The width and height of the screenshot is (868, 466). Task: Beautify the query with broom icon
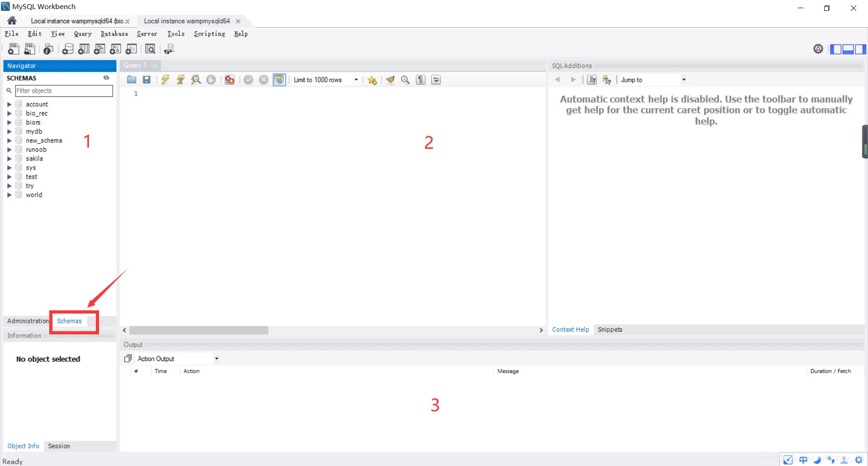click(390, 80)
